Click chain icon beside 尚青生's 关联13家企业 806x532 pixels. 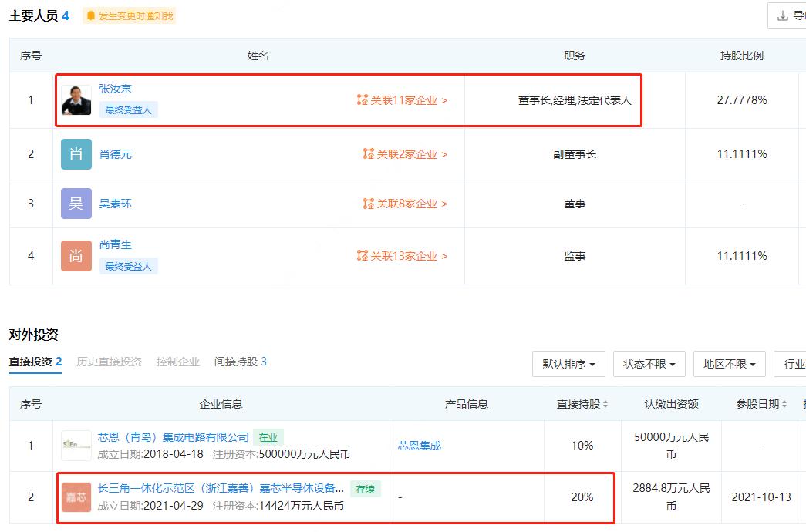pyautogui.click(x=363, y=254)
